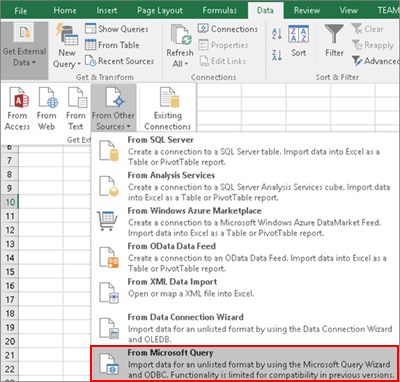The width and height of the screenshot is (400, 382).
Task: Choose From Microsoft Query entry
Action: (x=245, y=364)
